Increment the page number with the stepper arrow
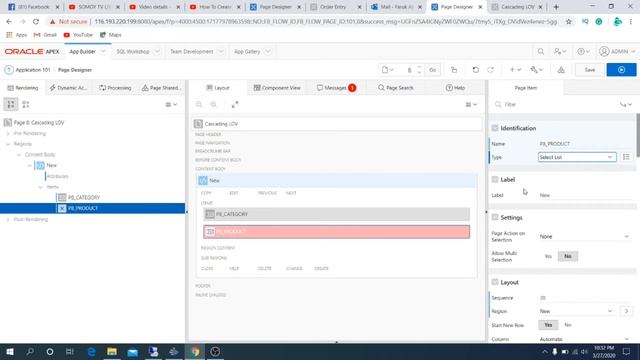Viewport: 640px width, 360px height. [420, 67]
